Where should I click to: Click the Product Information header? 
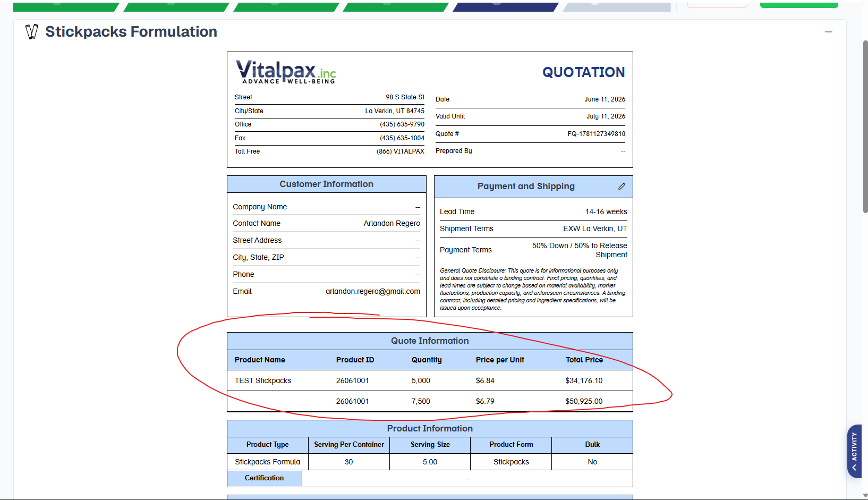[430, 429]
